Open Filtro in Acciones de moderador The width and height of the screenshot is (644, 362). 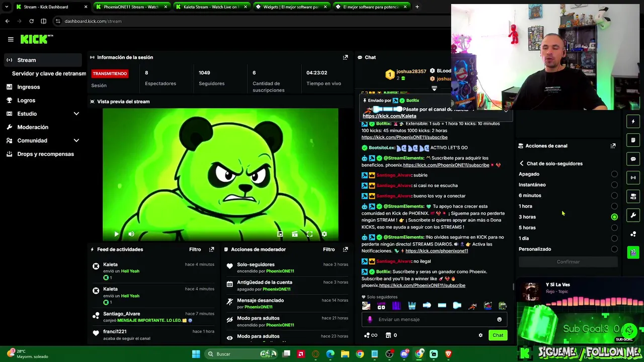329,249
